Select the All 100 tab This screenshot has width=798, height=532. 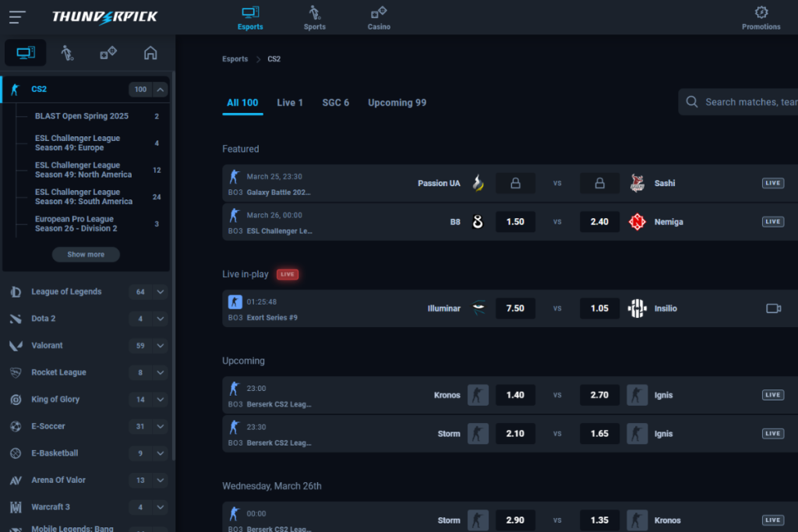pos(242,103)
